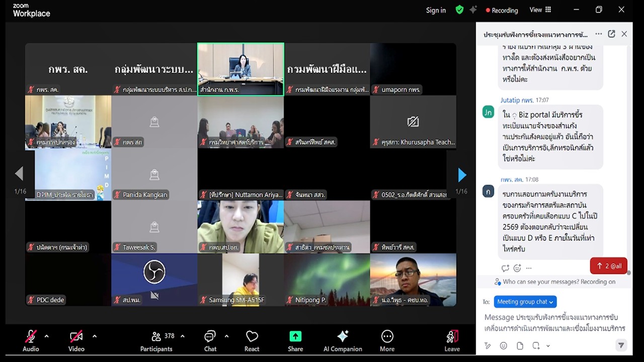
Task: Open AI Companion
Action: pos(343,341)
